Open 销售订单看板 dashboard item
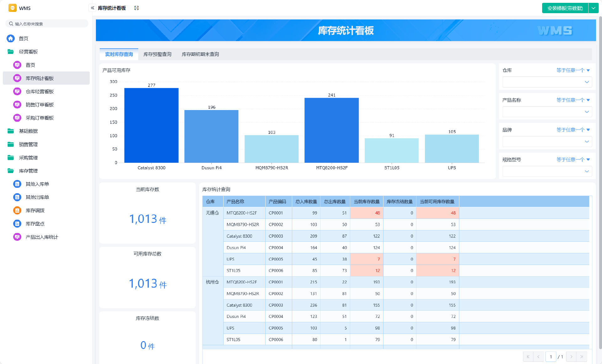 [40, 105]
